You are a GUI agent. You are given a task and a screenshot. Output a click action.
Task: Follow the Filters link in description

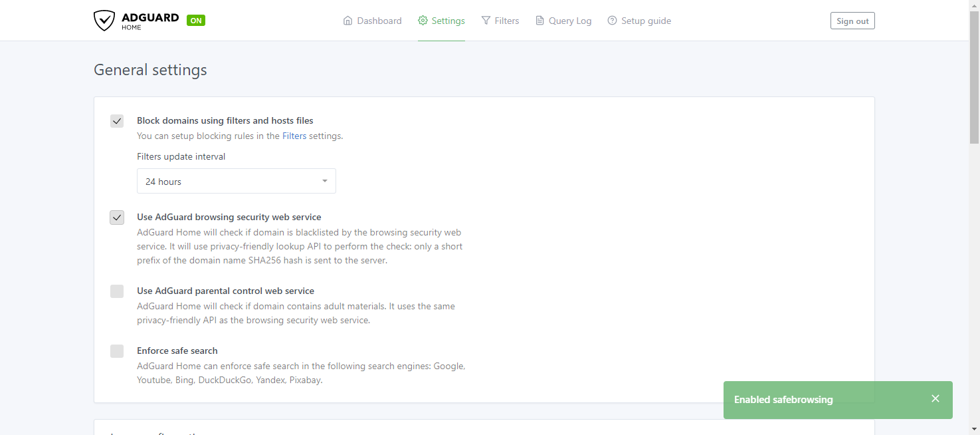point(294,136)
